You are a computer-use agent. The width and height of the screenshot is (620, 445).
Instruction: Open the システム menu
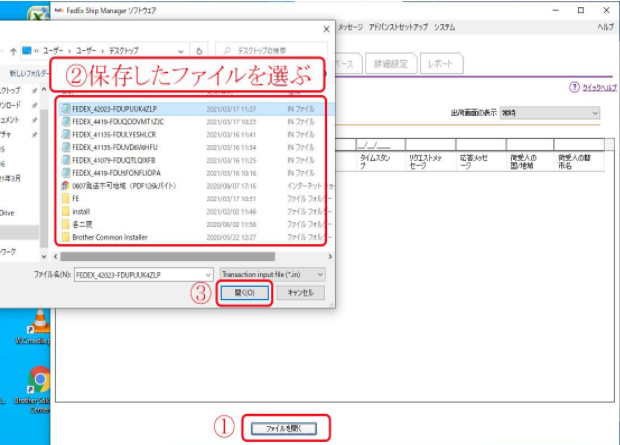tap(444, 27)
